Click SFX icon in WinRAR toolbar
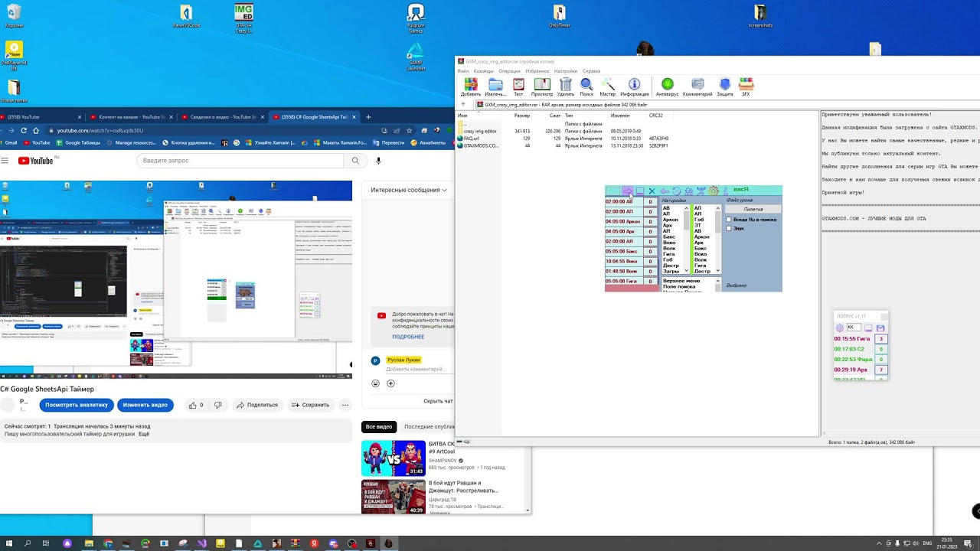The height and width of the screenshot is (551, 980). [746, 86]
